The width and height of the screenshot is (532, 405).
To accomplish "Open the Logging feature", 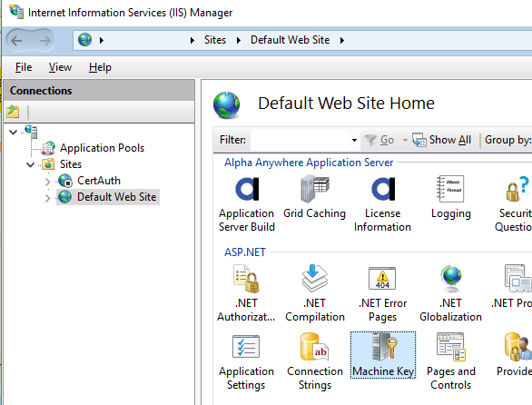I will click(x=451, y=198).
